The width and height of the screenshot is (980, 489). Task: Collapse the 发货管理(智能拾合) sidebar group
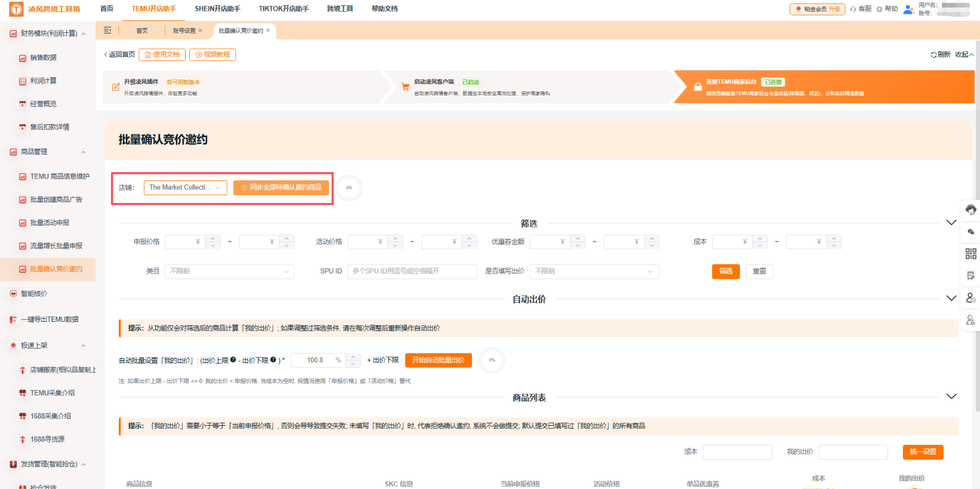pyautogui.click(x=84, y=465)
